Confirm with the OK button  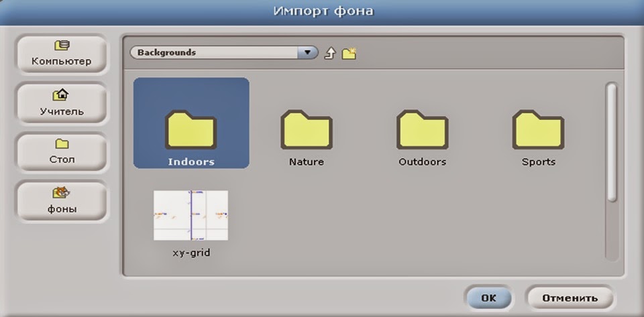(x=488, y=298)
